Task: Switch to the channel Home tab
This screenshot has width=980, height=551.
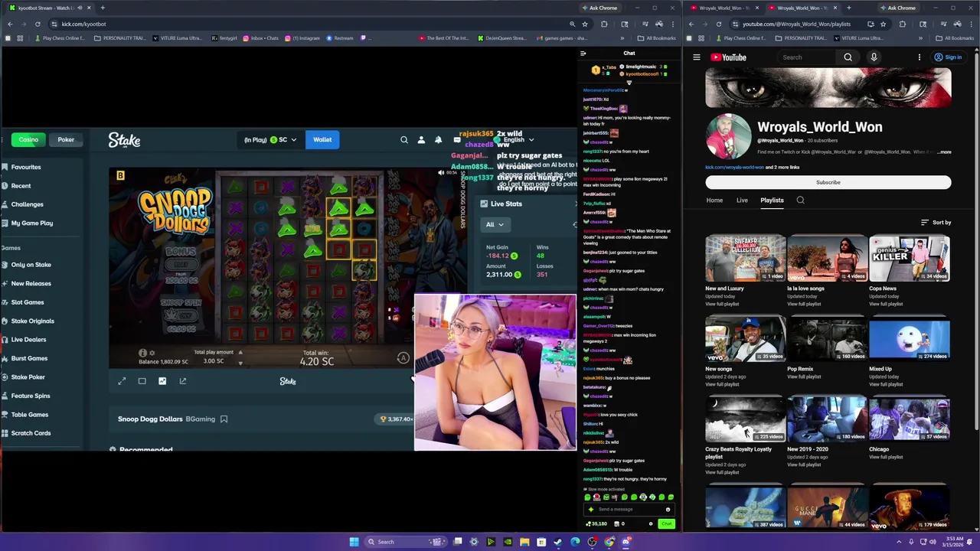Action: click(x=714, y=201)
